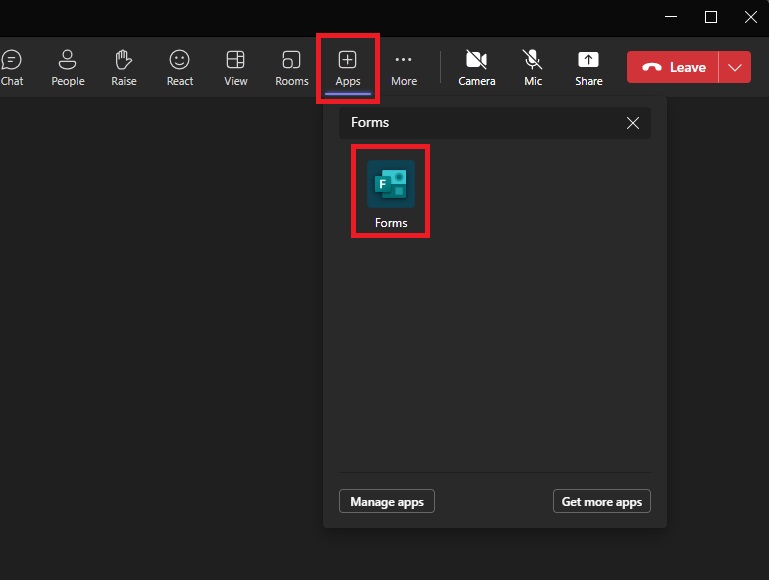This screenshot has height=580, width=769.
Task: Share your screen content
Action: point(589,68)
